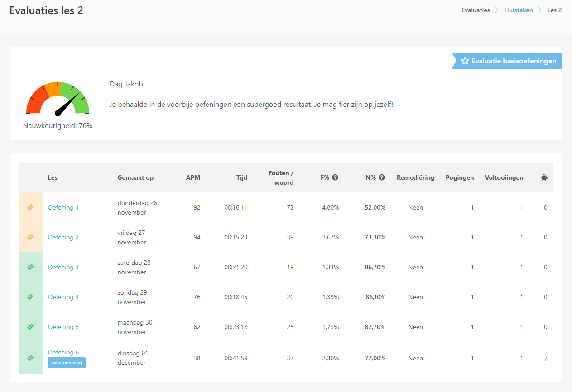Click the date donderdag 26 november
Image resolution: width=572 pixels, height=392 pixels.
[137, 207]
